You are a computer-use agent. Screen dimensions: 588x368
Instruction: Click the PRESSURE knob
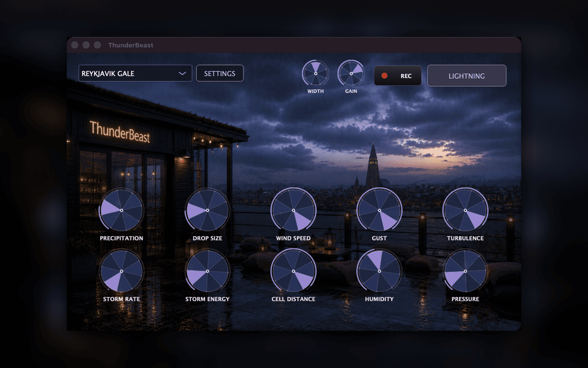point(465,271)
